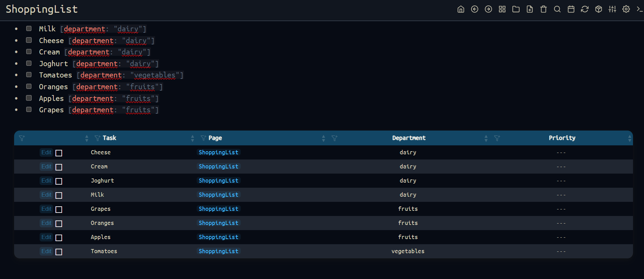Delete the page using the trash icon

click(x=543, y=9)
